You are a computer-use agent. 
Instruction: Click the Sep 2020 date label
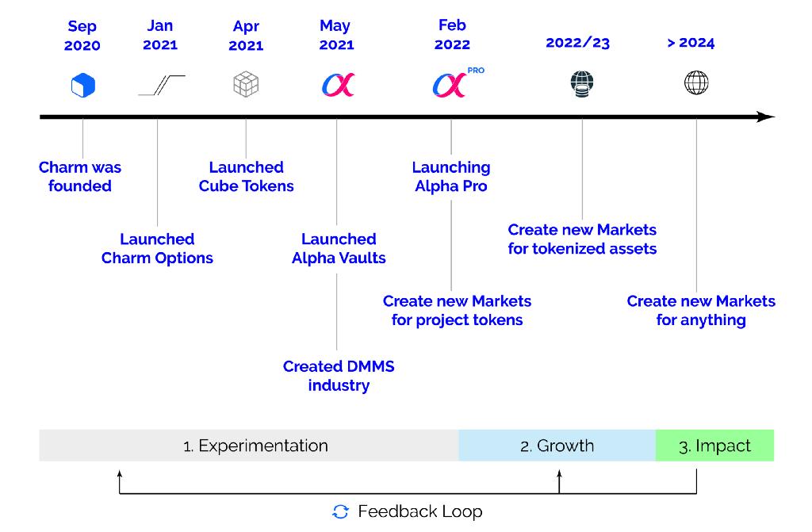tap(82, 36)
